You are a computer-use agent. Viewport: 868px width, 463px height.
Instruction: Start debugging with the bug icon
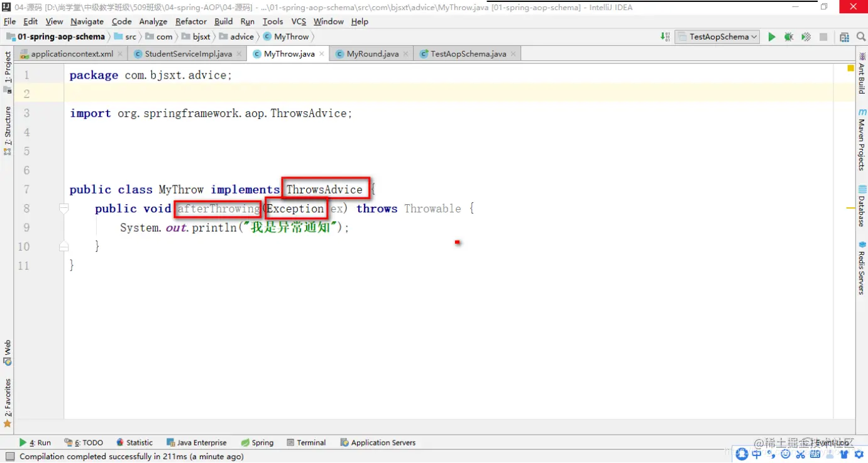tap(789, 37)
